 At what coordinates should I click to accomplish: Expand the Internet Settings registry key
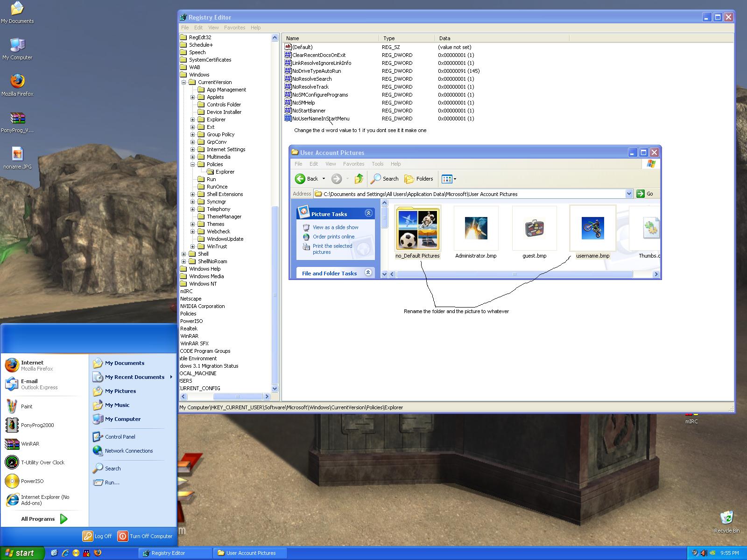[x=193, y=149]
